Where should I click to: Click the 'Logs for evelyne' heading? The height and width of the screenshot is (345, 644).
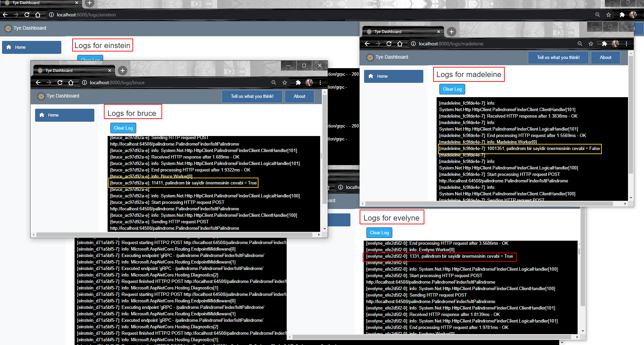(x=391, y=218)
